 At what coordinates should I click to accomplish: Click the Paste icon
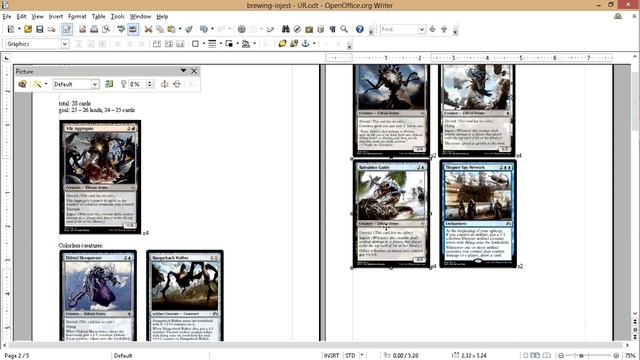(171, 29)
